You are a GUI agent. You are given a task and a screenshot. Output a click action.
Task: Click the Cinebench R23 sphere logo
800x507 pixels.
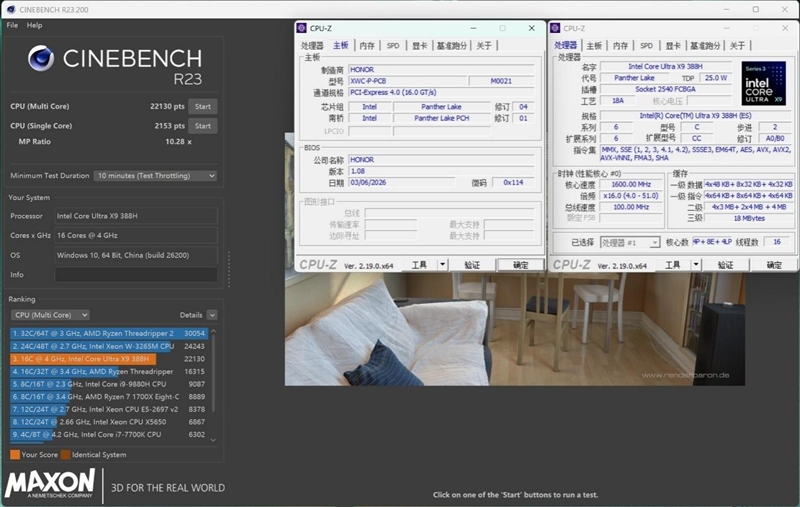point(41,58)
